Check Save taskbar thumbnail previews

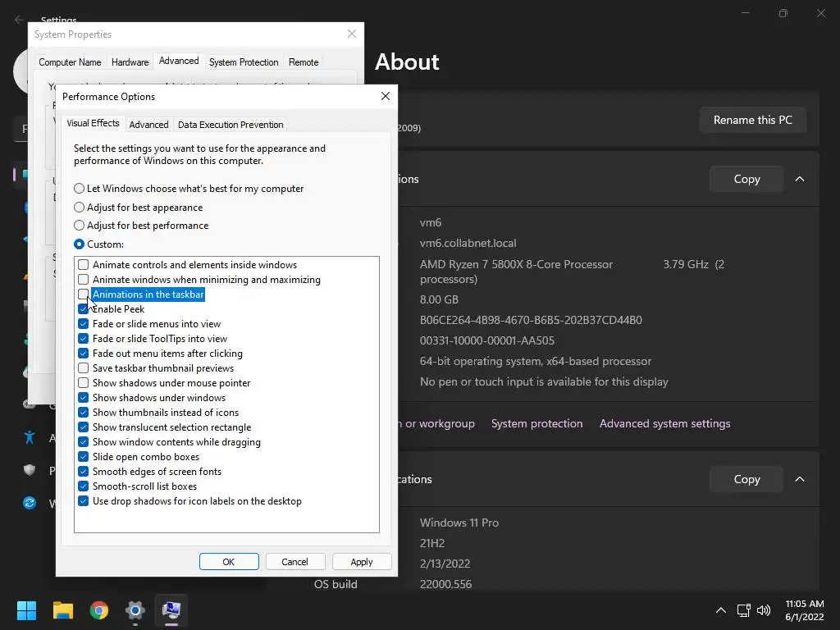(83, 368)
